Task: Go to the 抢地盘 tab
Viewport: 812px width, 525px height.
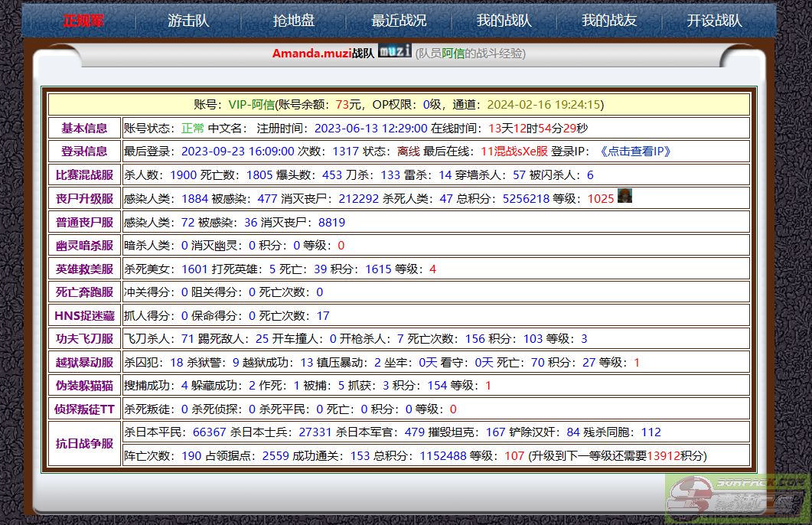Action: tap(294, 21)
